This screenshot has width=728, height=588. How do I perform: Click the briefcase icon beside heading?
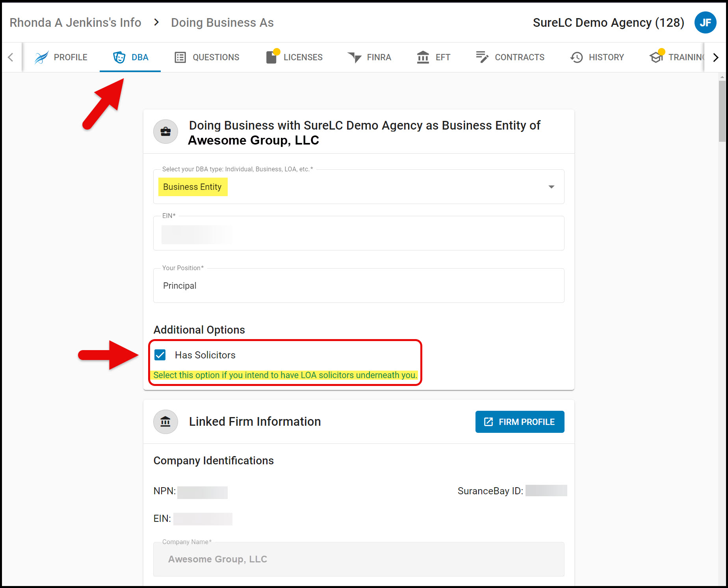pyautogui.click(x=165, y=132)
